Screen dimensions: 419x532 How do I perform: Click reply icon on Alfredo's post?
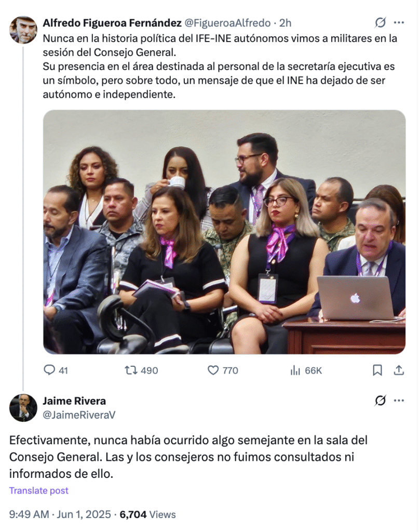49,370
